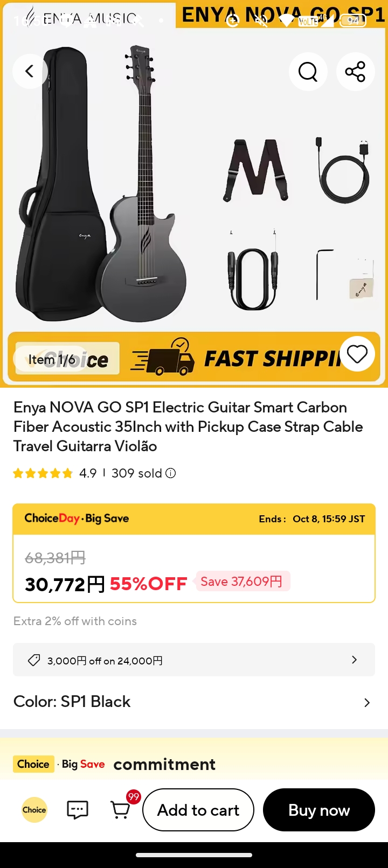Expand Color: SP1 Black options
Viewport: 388px width, 868px height.
click(x=366, y=702)
